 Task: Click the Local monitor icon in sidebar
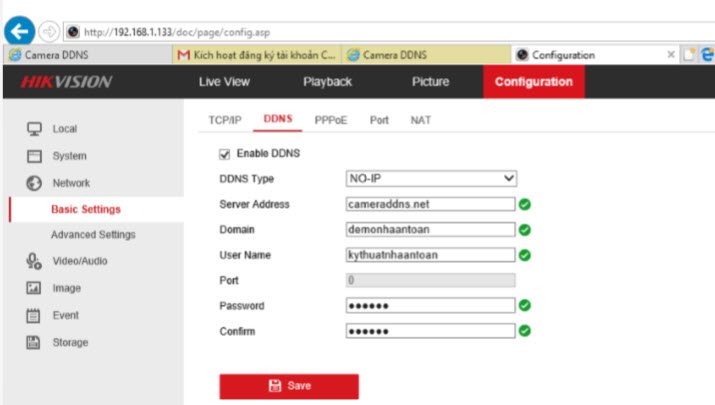tap(33, 129)
